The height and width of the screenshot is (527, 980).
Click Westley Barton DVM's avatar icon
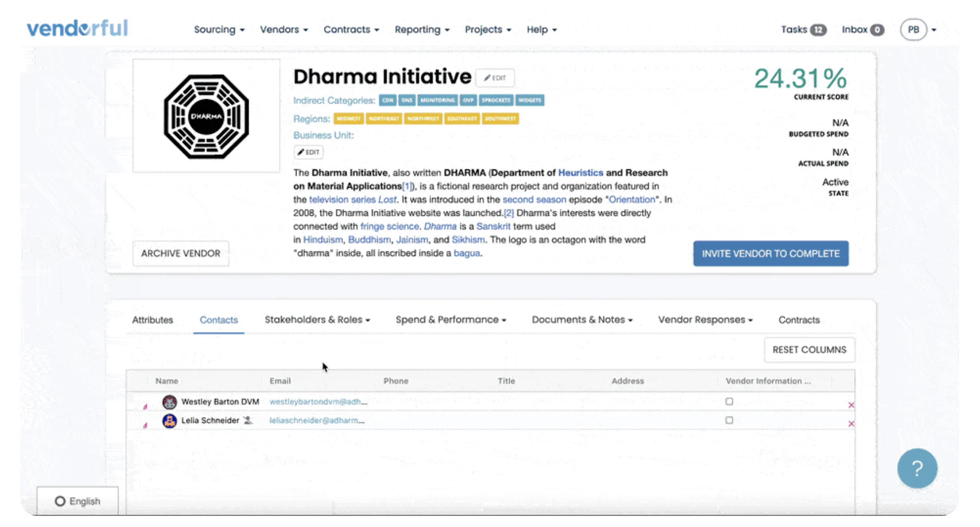click(x=170, y=402)
